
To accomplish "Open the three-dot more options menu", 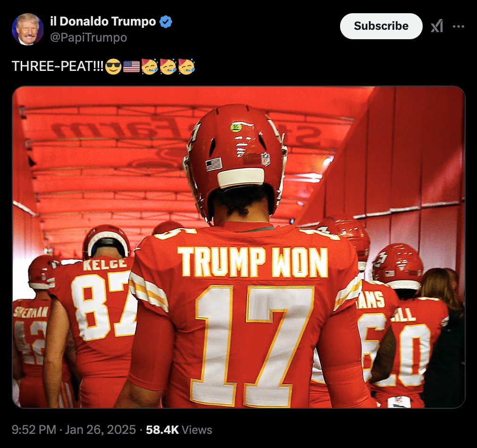I will 459,26.
